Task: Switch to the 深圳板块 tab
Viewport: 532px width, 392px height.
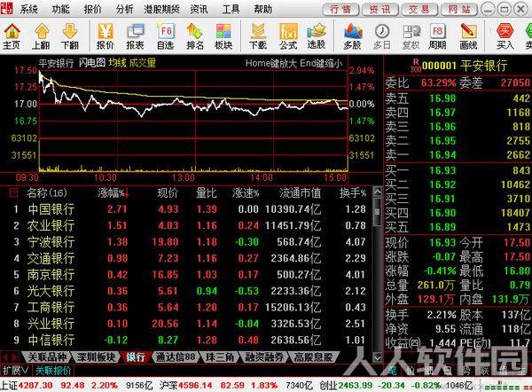Action: point(97,357)
